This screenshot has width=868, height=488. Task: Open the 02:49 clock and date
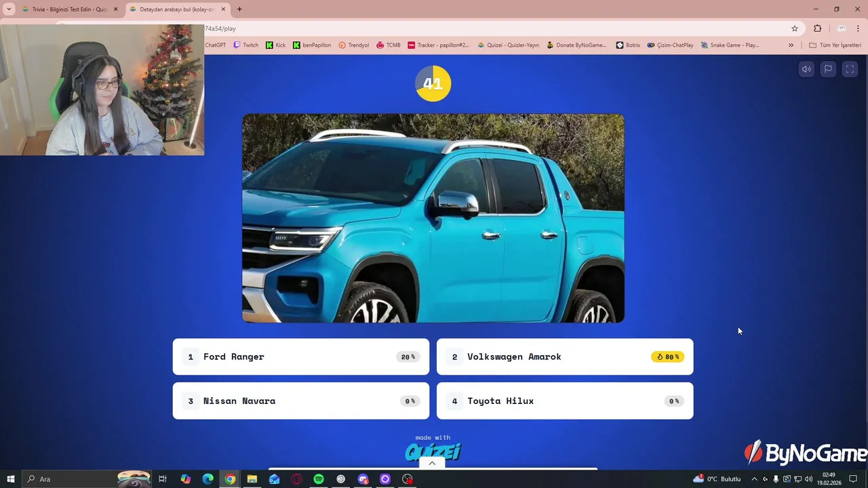click(829, 479)
